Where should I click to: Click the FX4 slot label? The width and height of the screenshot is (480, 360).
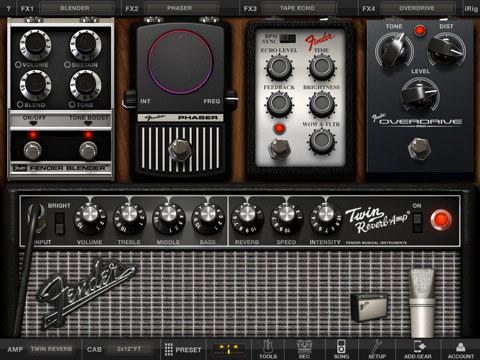coord(369,8)
